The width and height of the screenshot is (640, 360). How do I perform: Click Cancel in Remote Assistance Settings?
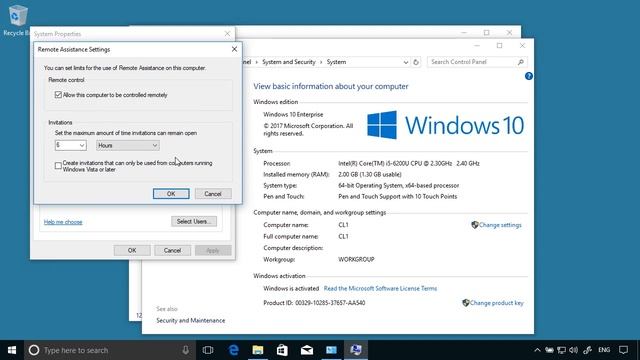click(213, 194)
